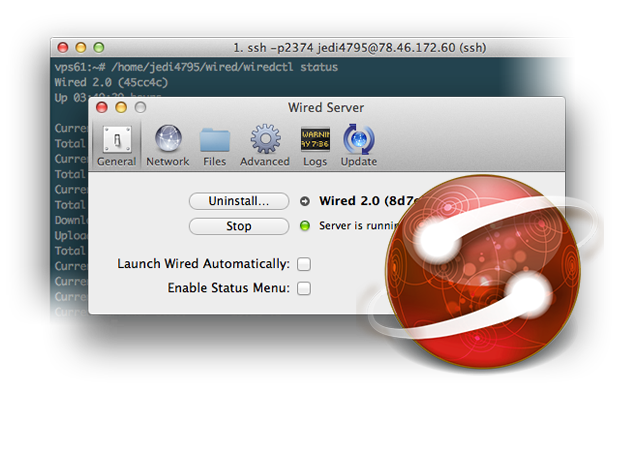The width and height of the screenshot is (627, 450).
Task: Minimize the ssh terminal window
Action: coord(81,48)
